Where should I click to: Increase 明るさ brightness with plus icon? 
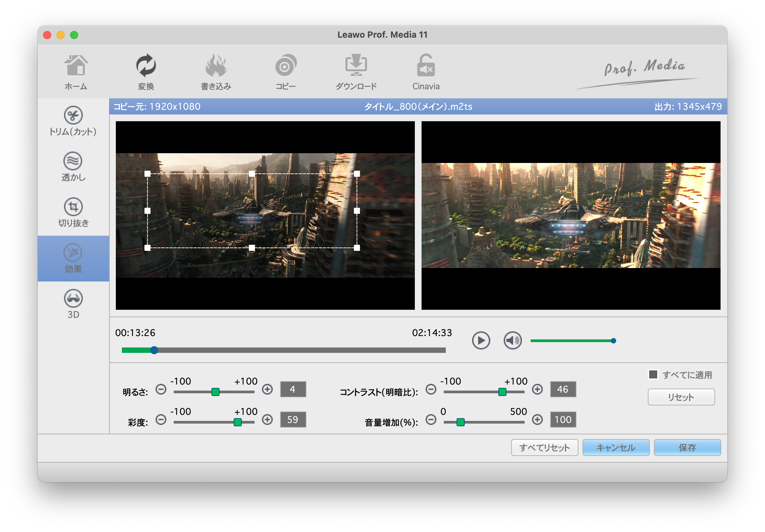tap(267, 390)
